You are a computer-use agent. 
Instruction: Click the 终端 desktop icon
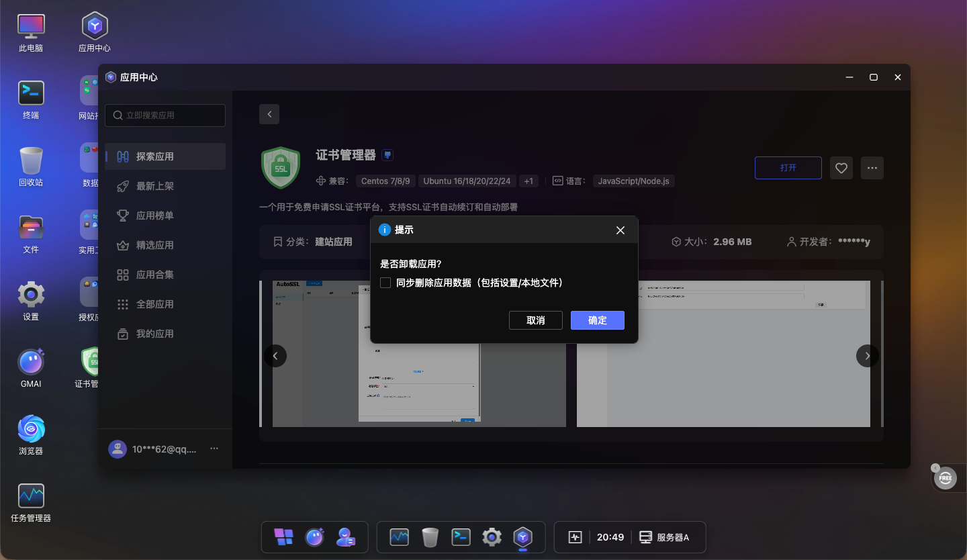tap(31, 100)
